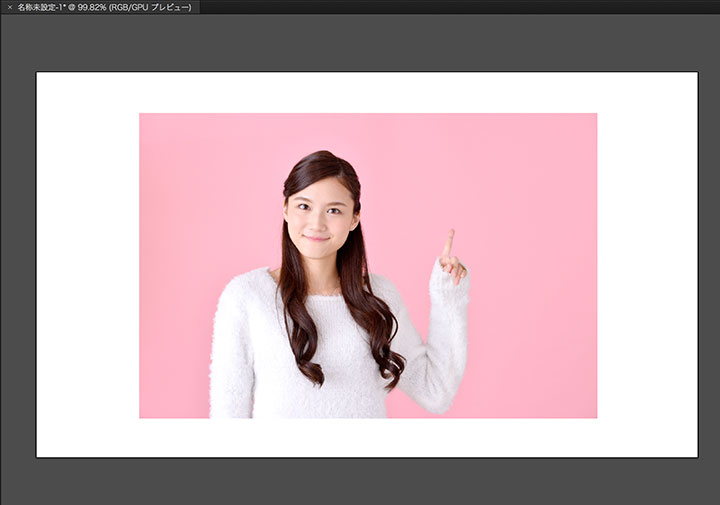Select the placed photo of the woman

[368, 265]
